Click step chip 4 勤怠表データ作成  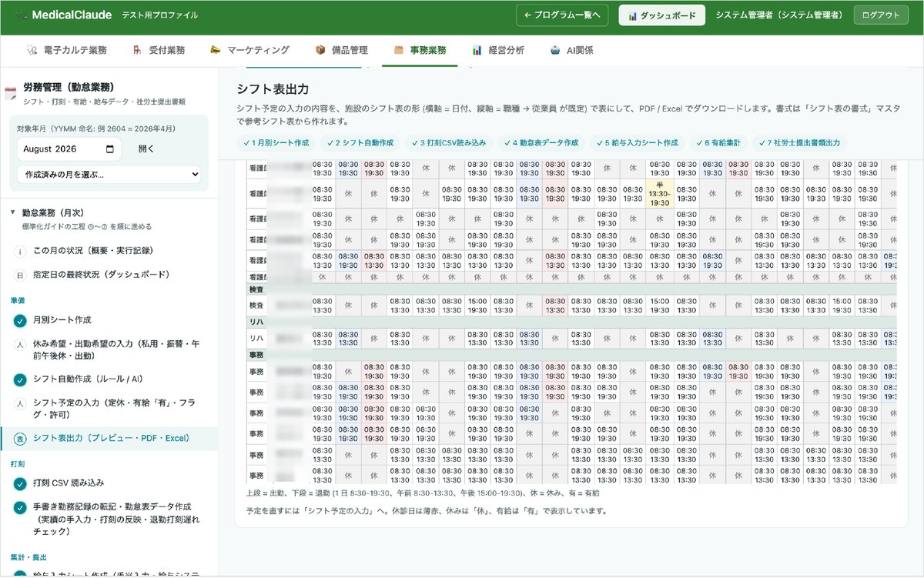click(541, 143)
